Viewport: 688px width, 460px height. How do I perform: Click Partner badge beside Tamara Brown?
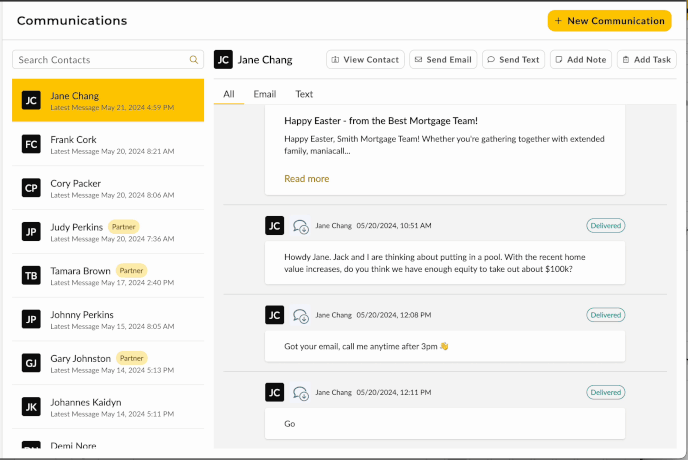point(131,271)
